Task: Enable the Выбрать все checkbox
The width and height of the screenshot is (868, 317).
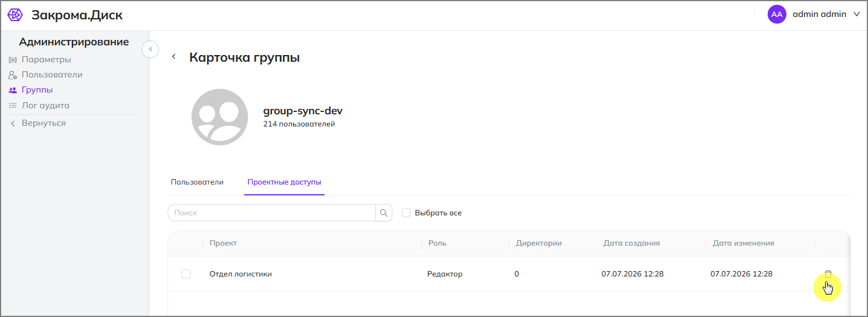Action: (x=406, y=213)
